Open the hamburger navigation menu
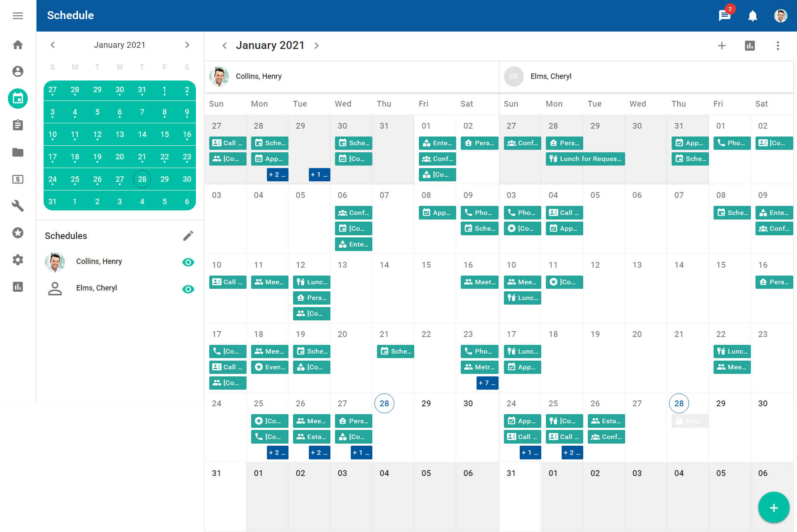The height and width of the screenshot is (532, 797). pyautogui.click(x=18, y=15)
